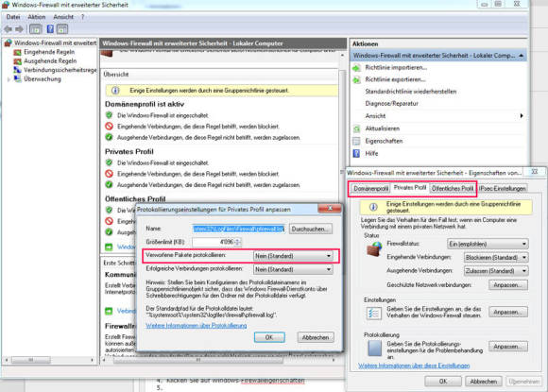Open the Ausgehende Verbindungen dropdown
This screenshot has height=392, width=548.
tap(496, 271)
